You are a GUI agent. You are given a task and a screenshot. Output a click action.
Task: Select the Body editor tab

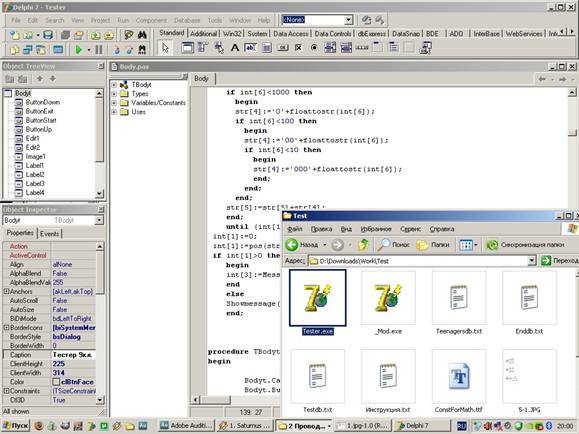[x=202, y=78]
